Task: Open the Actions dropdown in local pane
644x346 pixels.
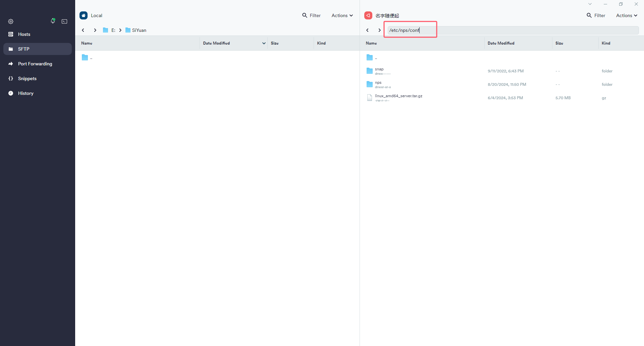Action: pyautogui.click(x=342, y=15)
